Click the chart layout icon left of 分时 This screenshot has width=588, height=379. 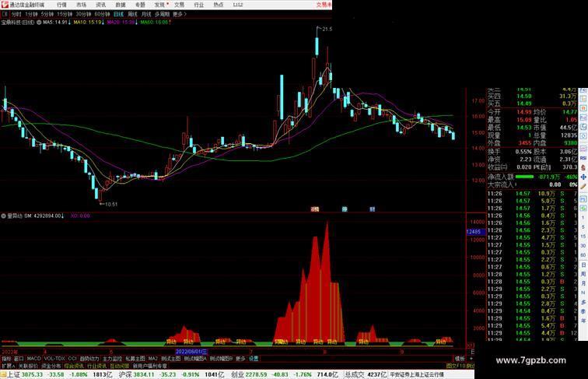pyautogui.click(x=5, y=14)
